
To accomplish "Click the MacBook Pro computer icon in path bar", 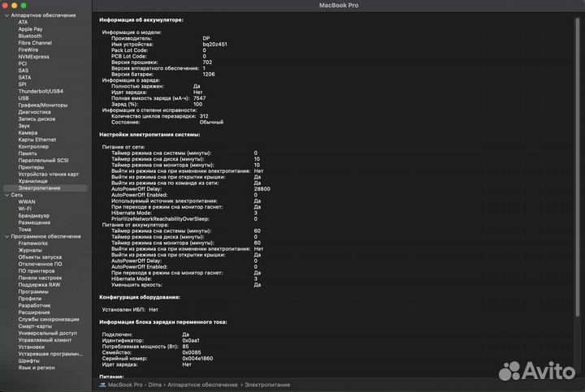I will 102,385.
